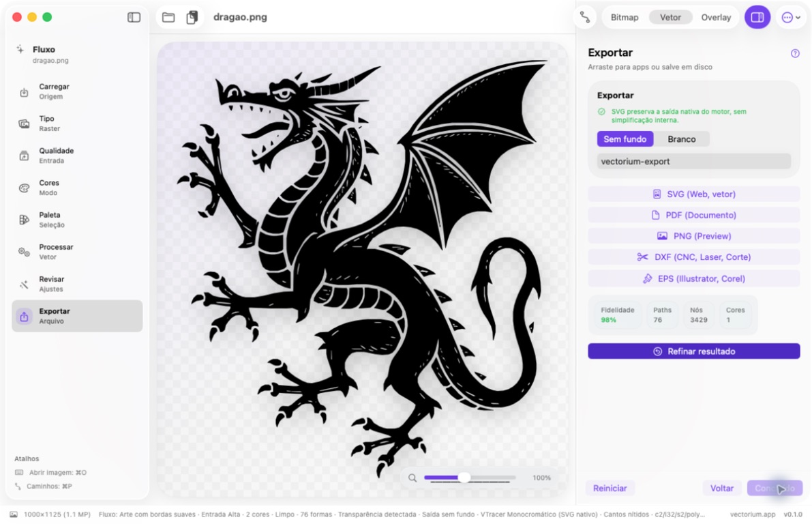Toggle the purple inspector panel button
Viewport: 812px width, 524px height.
coord(757,17)
